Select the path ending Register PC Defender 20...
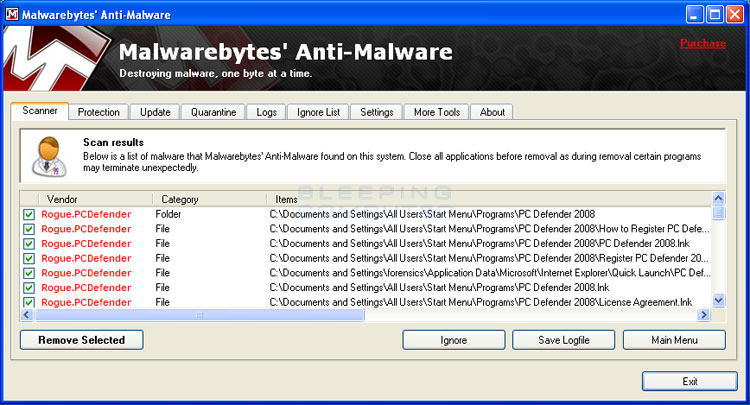Image resolution: width=750 pixels, height=405 pixels. [489, 259]
